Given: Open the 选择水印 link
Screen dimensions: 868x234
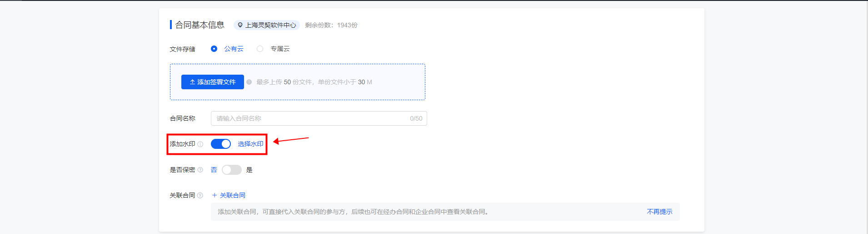Looking at the screenshot, I should point(250,144).
